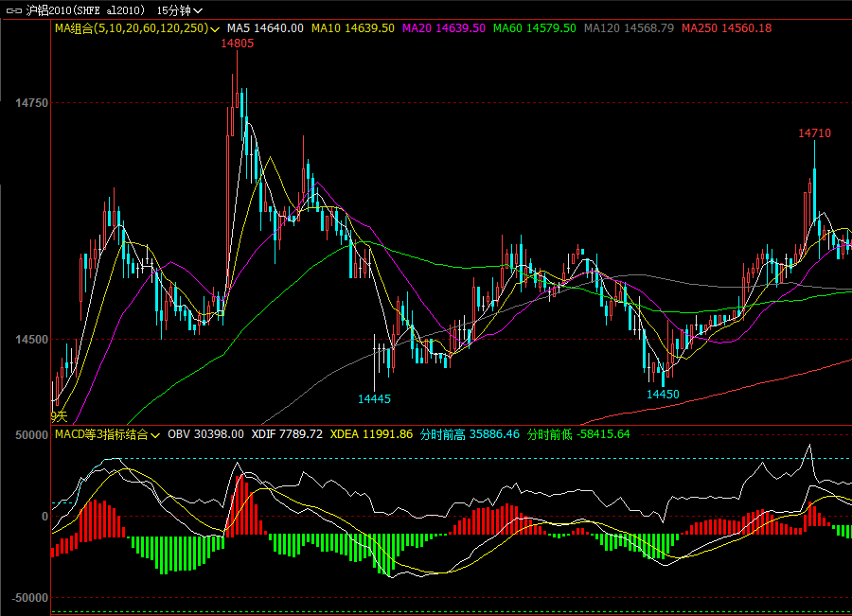Click the contract name 沪铝2010(SHFE al2010)

pos(86,10)
